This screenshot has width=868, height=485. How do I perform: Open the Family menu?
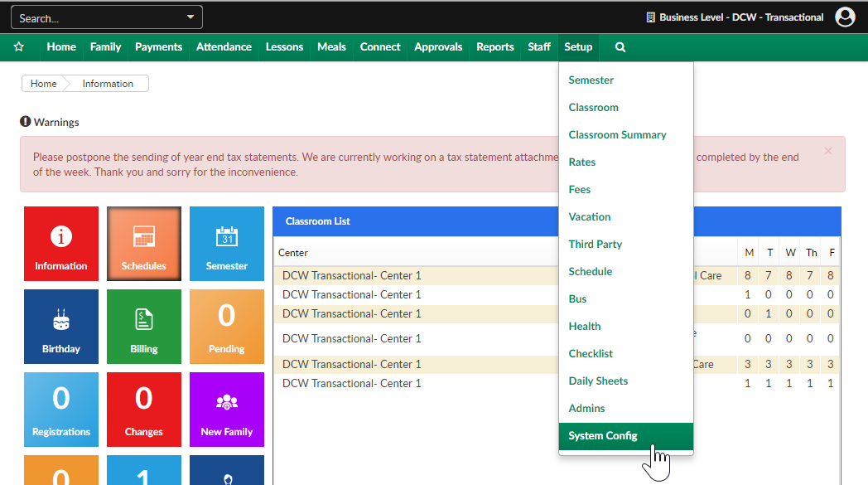[106, 47]
